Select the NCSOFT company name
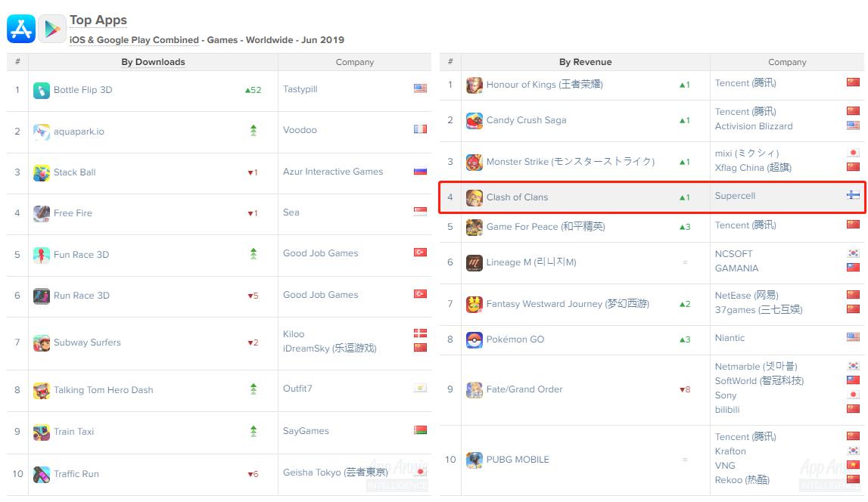Image resolution: width=868 pixels, height=502 pixels. [x=733, y=254]
